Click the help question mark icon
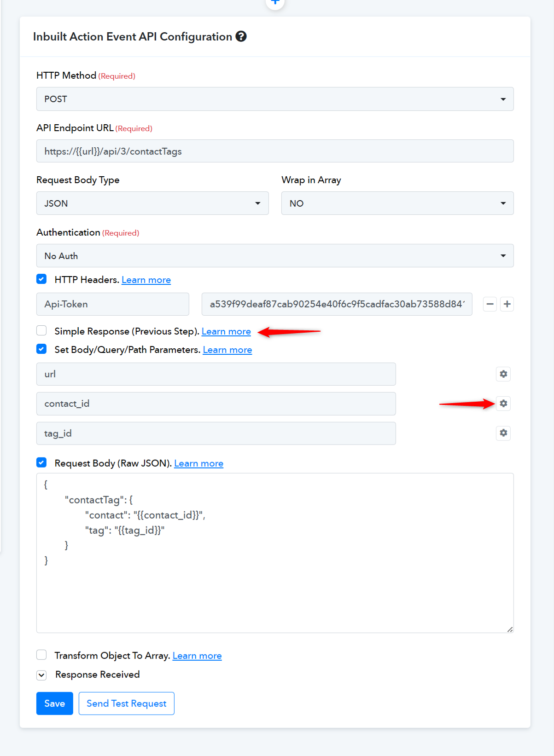 [241, 36]
